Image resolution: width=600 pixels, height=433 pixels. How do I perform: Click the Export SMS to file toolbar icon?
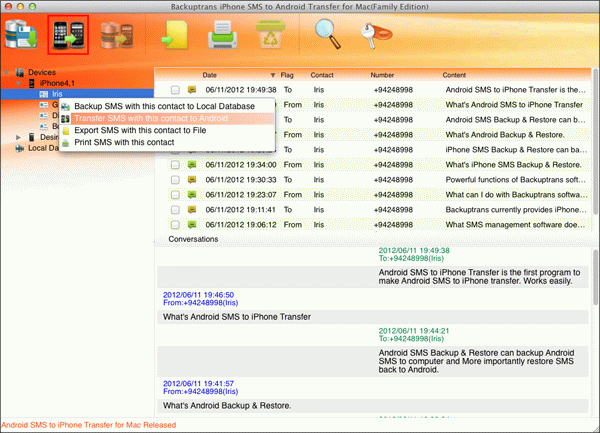(x=174, y=35)
